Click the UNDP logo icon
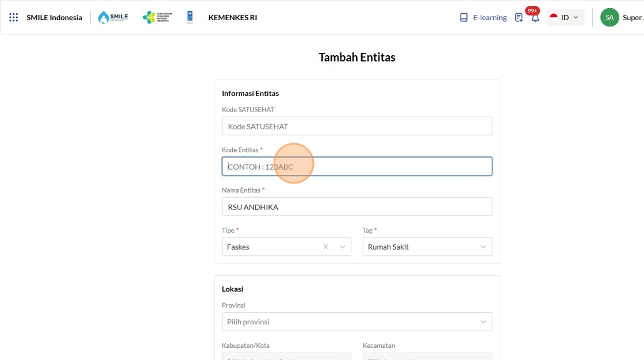 (190, 17)
